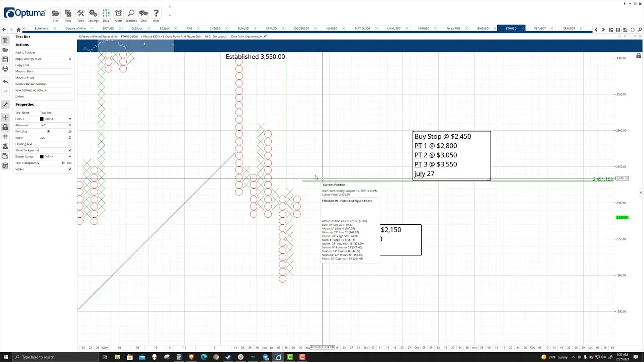This screenshot has height=362, width=644.
Task: Toggle the Show Background checkbox
Action: [x=69, y=150]
